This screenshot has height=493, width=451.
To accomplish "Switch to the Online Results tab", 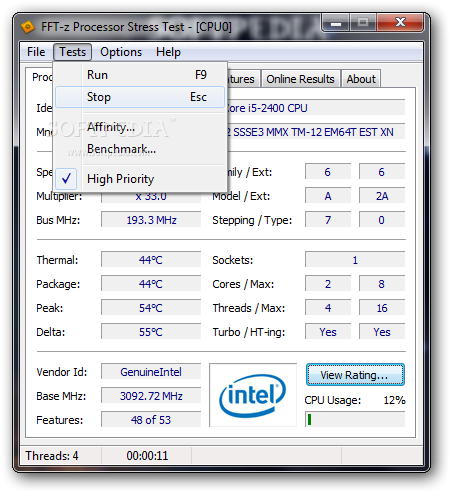I will tap(300, 79).
